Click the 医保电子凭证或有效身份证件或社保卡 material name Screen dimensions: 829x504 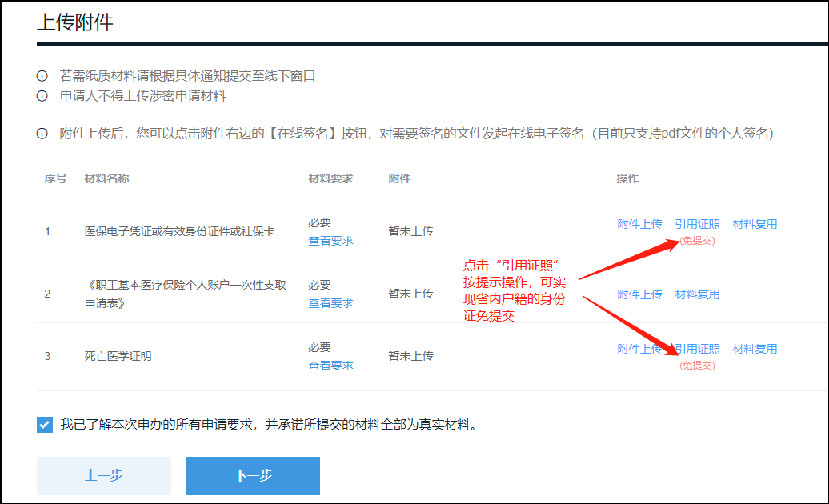click(x=179, y=231)
